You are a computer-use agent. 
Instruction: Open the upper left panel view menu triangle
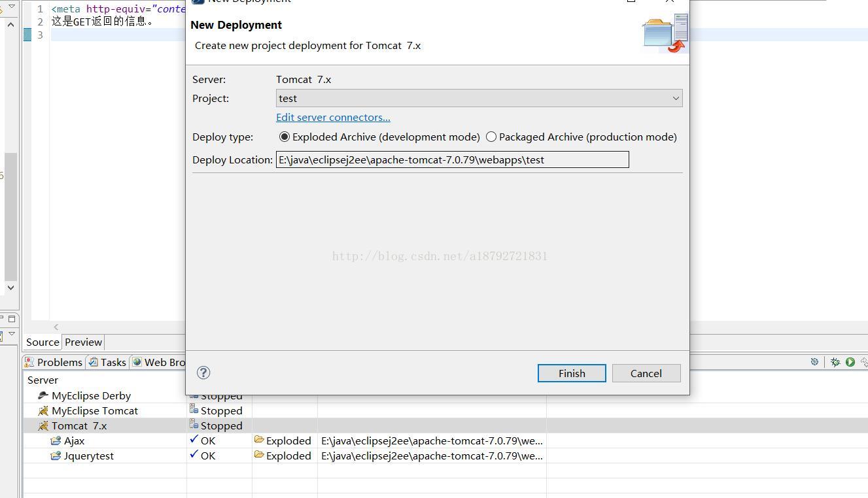coord(11,7)
